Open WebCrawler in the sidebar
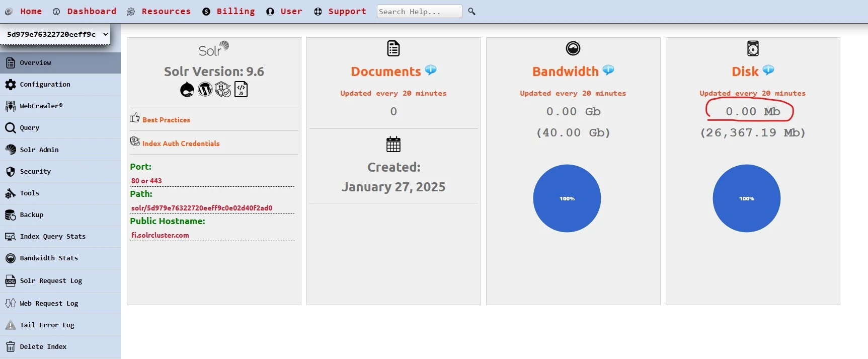 pos(41,106)
